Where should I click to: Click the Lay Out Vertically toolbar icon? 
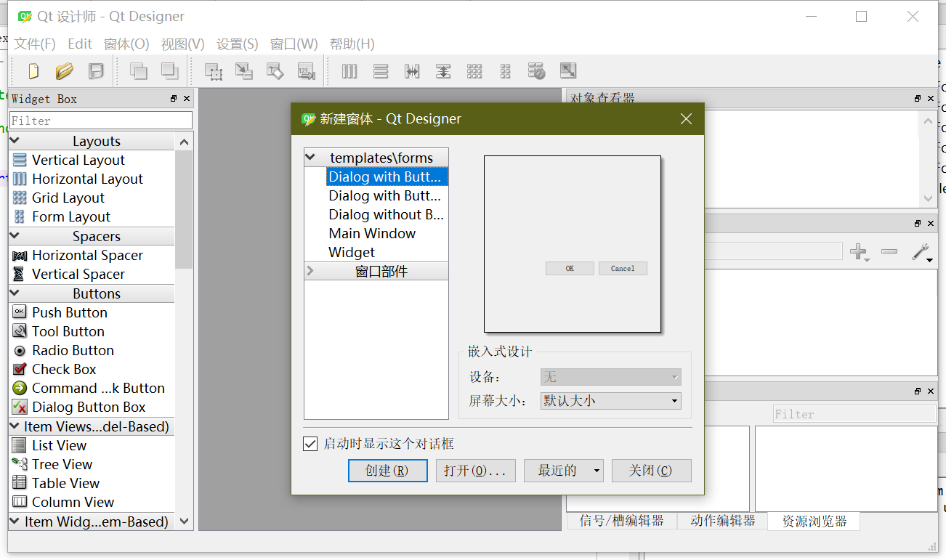coord(381,70)
